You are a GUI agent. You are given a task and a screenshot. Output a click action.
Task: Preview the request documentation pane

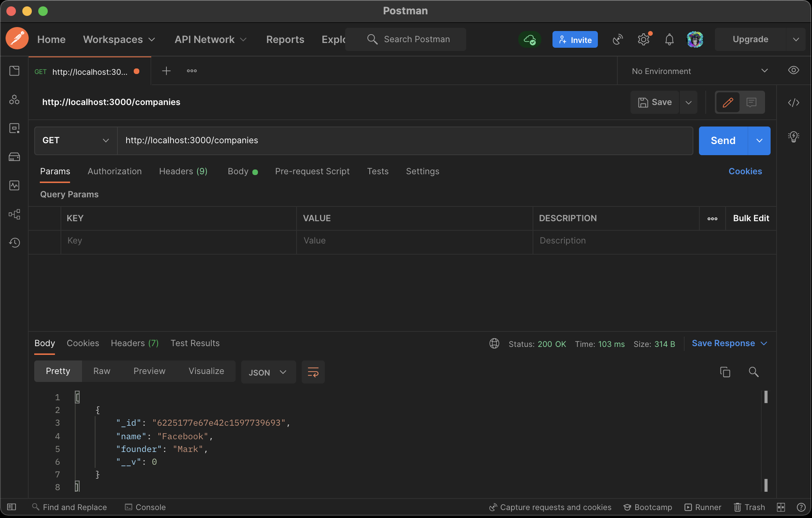[751, 102]
